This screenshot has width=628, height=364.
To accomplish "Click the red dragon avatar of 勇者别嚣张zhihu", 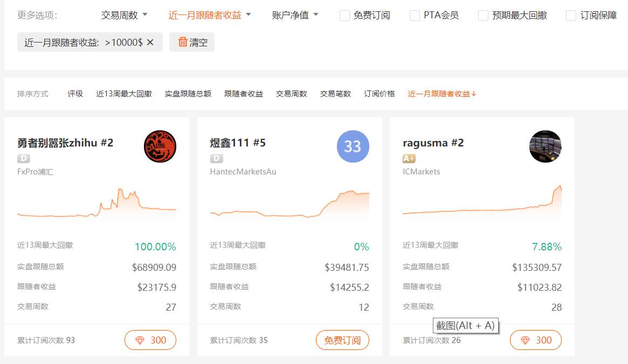I will pyautogui.click(x=160, y=146).
